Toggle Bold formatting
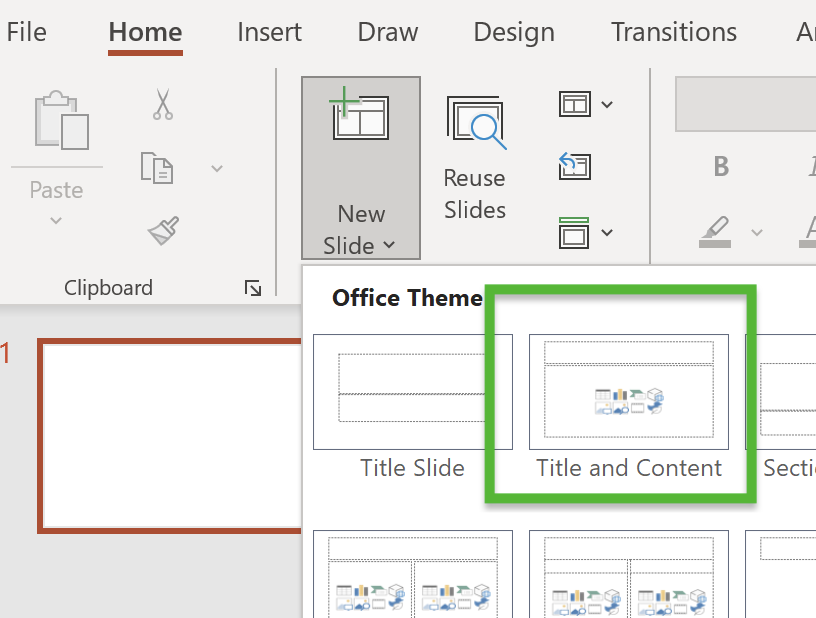The height and width of the screenshot is (618, 816). 721,166
